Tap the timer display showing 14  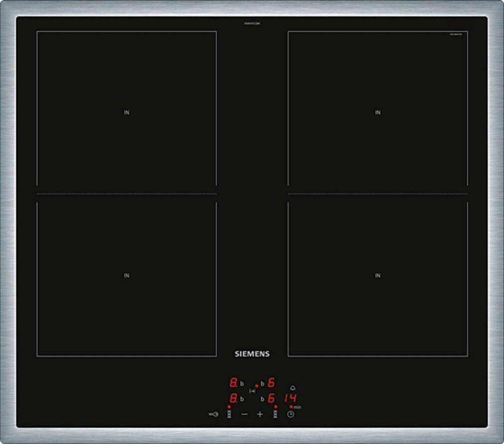click(290, 398)
